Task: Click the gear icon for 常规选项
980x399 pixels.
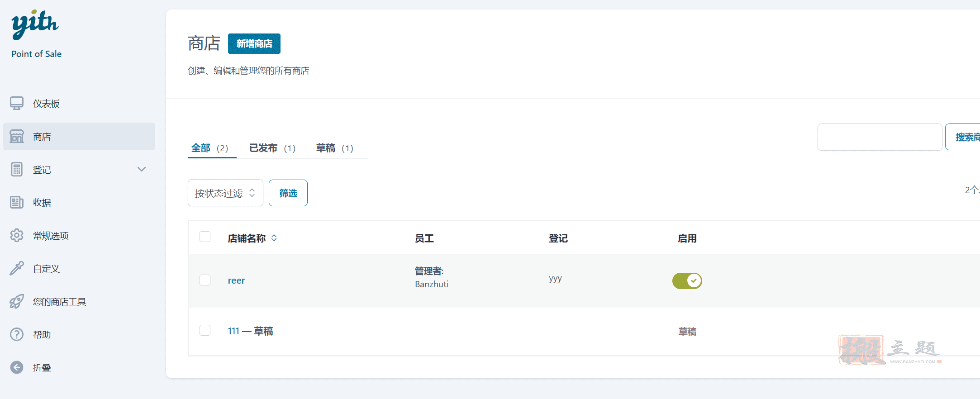Action: coord(17,235)
